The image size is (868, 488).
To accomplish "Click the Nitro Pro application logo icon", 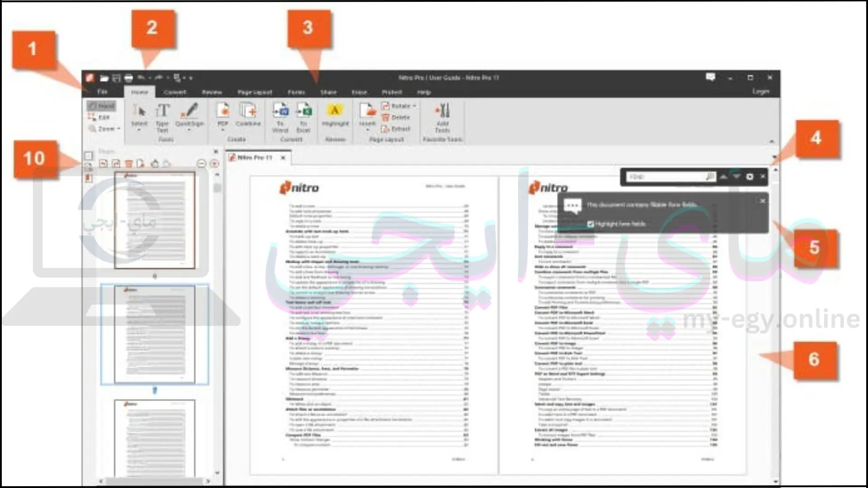I will (x=90, y=78).
